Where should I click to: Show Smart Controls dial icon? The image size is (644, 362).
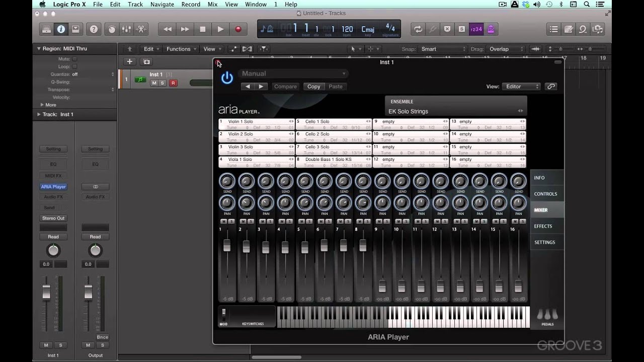pos(113,29)
